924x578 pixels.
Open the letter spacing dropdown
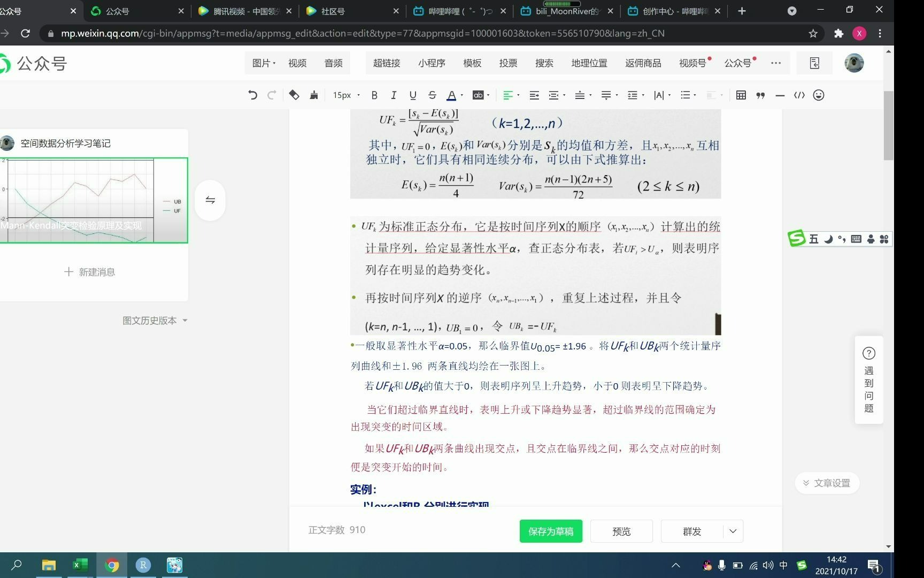click(x=662, y=95)
